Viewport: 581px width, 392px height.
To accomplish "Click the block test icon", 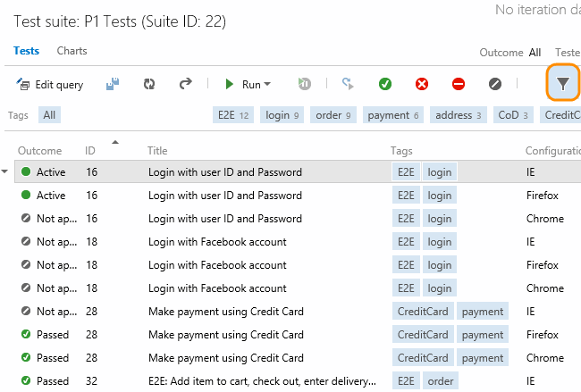I will click(x=458, y=84).
